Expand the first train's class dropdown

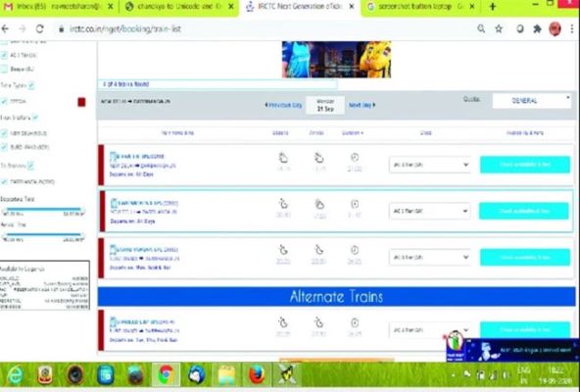430,165
